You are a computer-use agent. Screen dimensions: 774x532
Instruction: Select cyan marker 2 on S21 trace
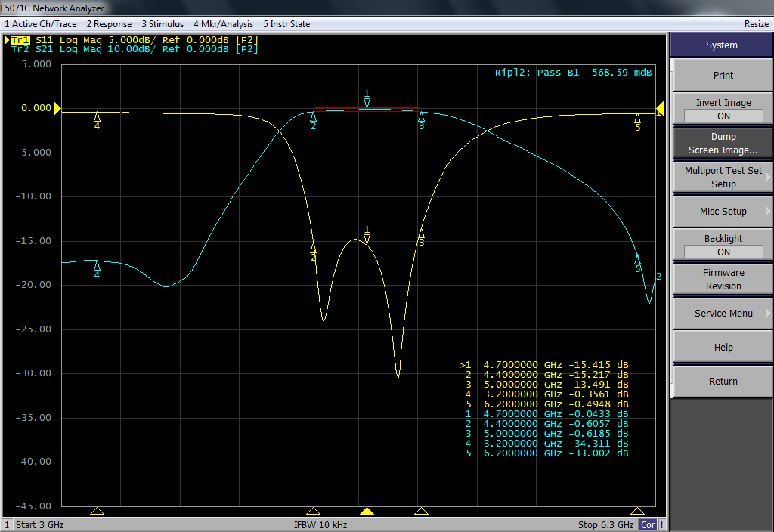pyautogui.click(x=313, y=116)
